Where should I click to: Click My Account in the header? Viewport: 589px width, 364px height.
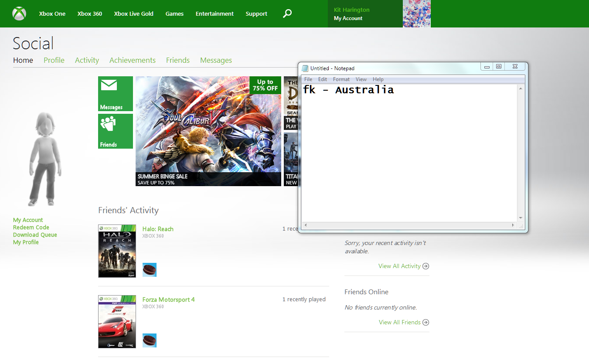pyautogui.click(x=348, y=18)
